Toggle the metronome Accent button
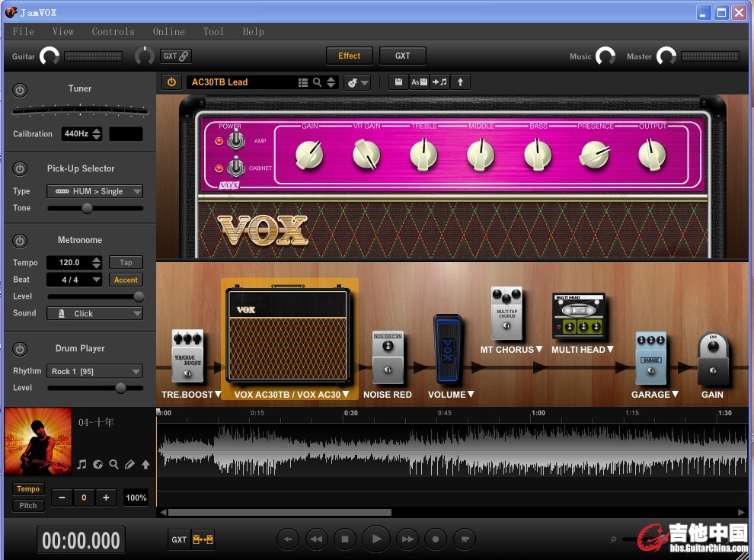The height and width of the screenshot is (560, 754). [x=126, y=280]
